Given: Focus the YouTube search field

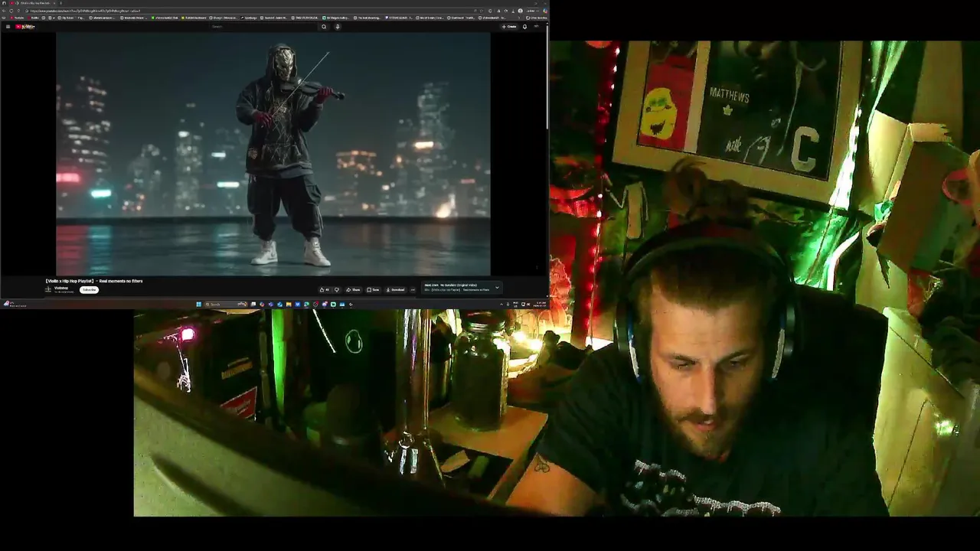Looking at the screenshot, I should (x=264, y=27).
